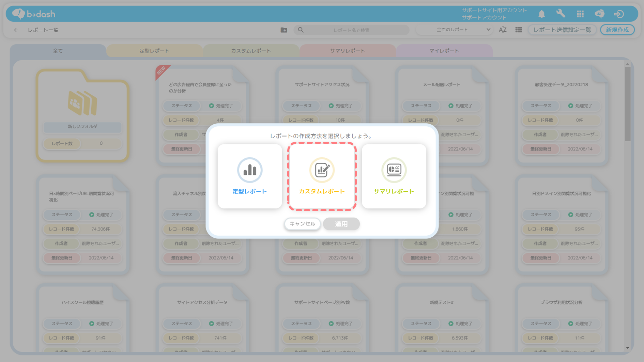
Task: Open レポート送信設定一覧 button
Action: (562, 30)
